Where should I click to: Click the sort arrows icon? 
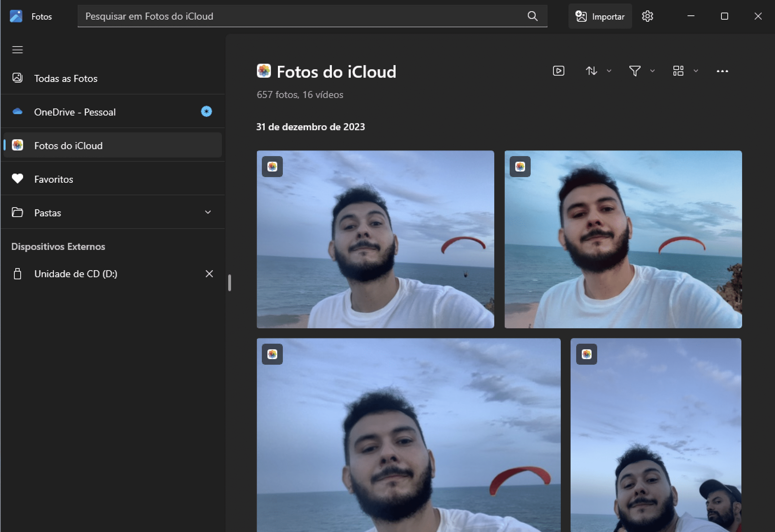(x=592, y=71)
